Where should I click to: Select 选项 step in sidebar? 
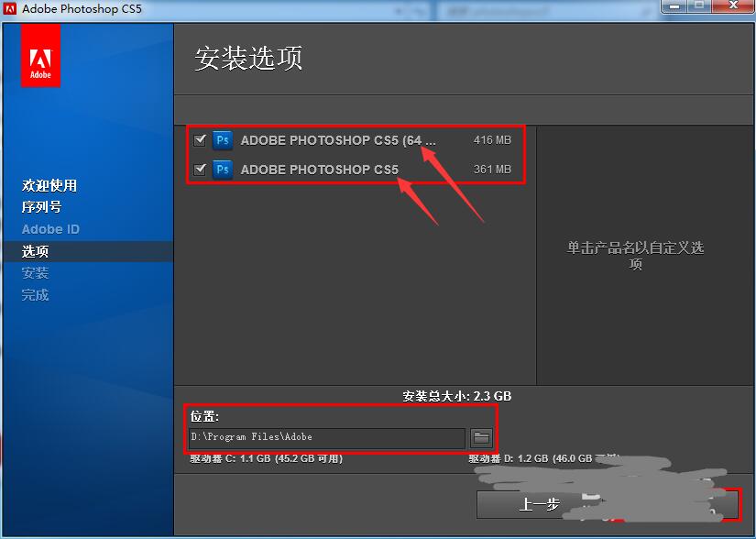[35, 251]
